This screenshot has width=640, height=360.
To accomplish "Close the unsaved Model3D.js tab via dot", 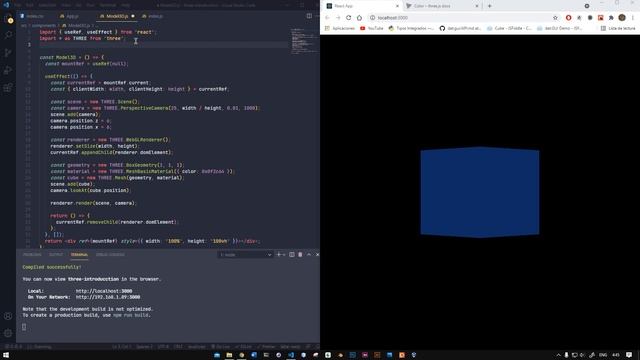I will point(133,16).
